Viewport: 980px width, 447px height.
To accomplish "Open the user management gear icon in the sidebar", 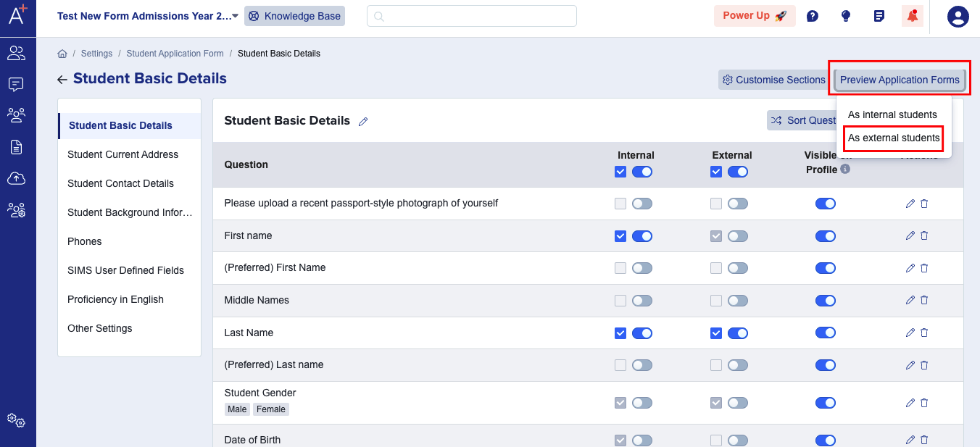I will point(16,210).
